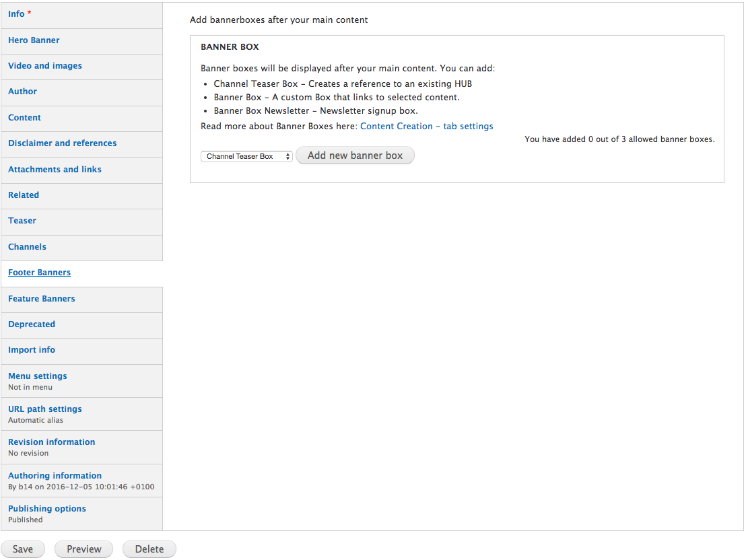Click the Add new banner box button
Image resolution: width=746 pixels, height=560 pixels.
click(x=355, y=155)
